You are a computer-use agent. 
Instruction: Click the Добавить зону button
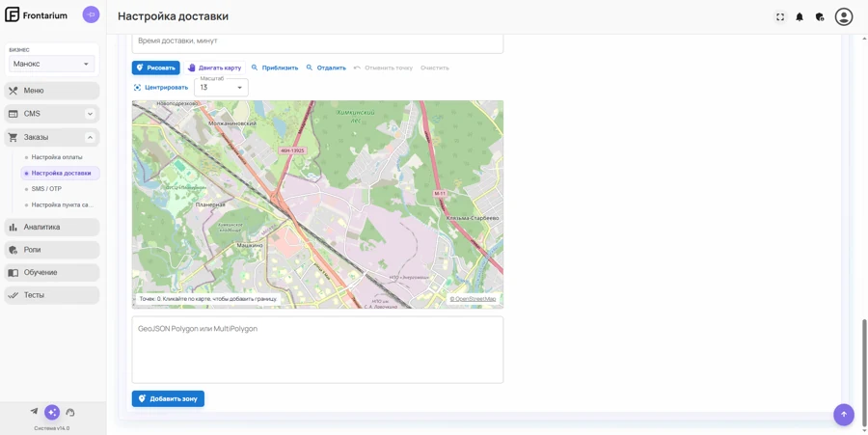168,398
